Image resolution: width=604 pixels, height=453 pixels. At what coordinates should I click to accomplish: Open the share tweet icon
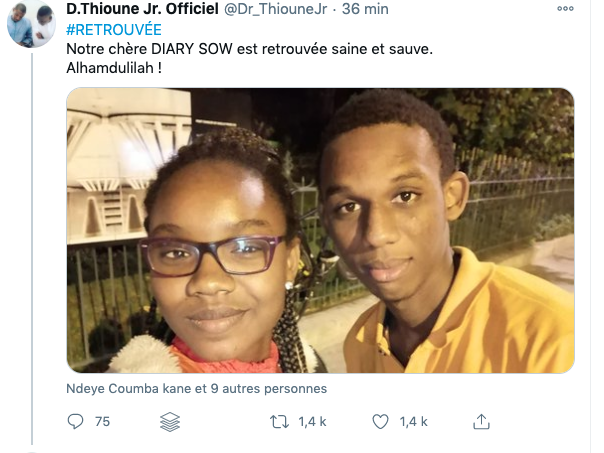(480, 422)
